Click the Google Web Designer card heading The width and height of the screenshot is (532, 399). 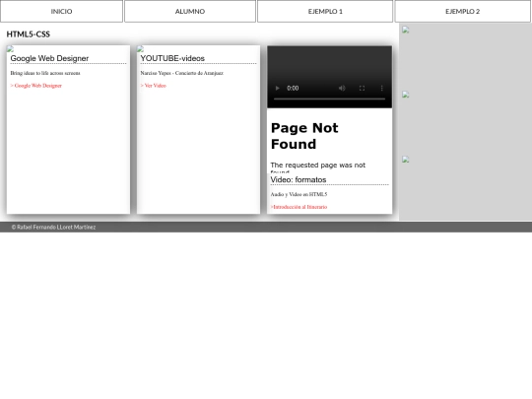click(x=49, y=58)
